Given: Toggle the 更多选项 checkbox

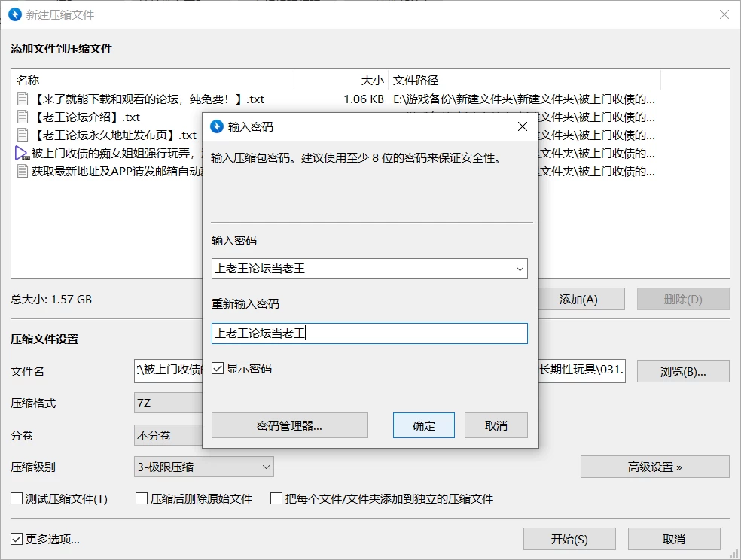Looking at the screenshot, I should click(17, 539).
